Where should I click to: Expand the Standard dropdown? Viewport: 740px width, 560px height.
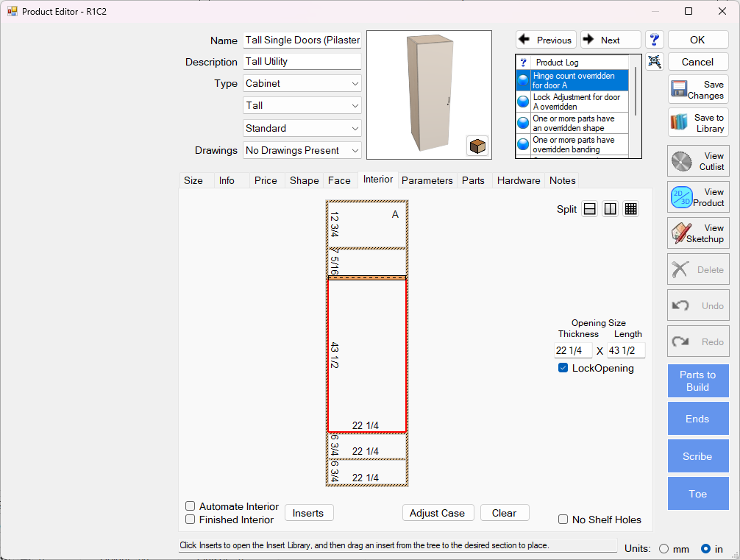[302, 128]
